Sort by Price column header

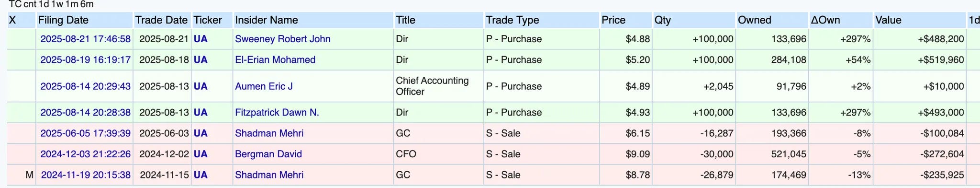point(613,20)
